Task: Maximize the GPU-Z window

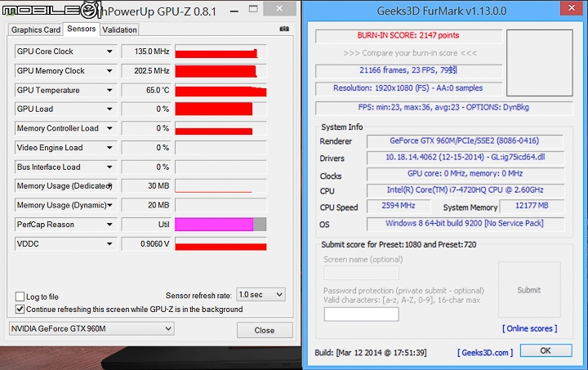Action: click(x=253, y=9)
